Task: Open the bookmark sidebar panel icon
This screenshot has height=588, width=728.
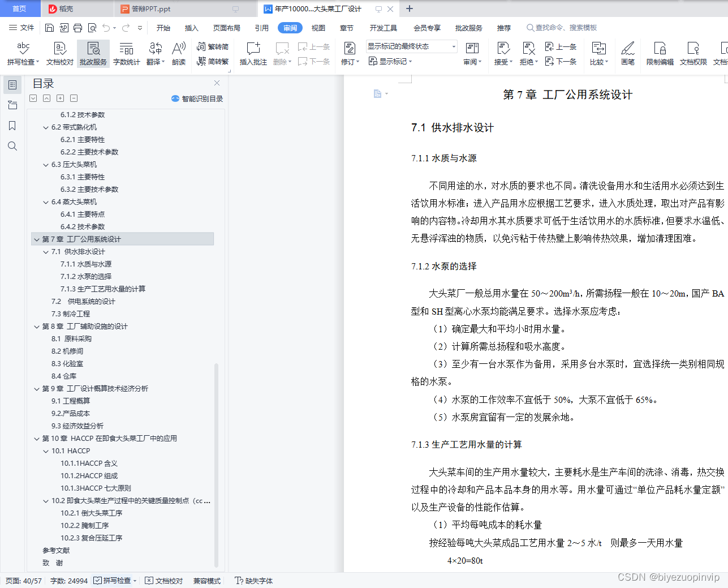Action: pyautogui.click(x=12, y=126)
